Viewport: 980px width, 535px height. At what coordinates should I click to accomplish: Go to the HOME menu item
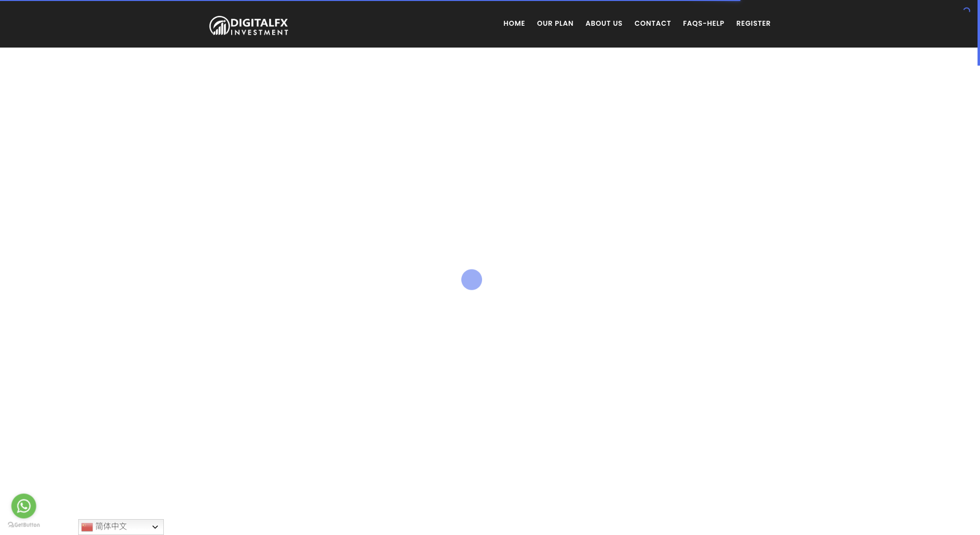tap(514, 23)
